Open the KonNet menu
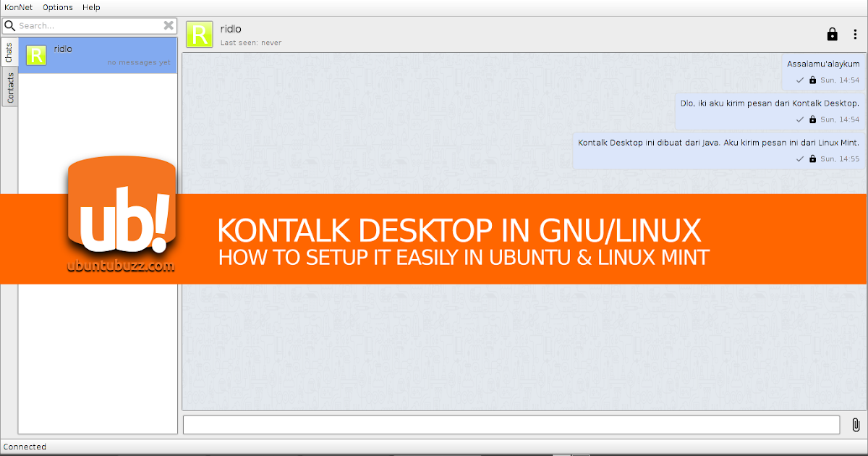This screenshot has width=868, height=456. tap(18, 7)
